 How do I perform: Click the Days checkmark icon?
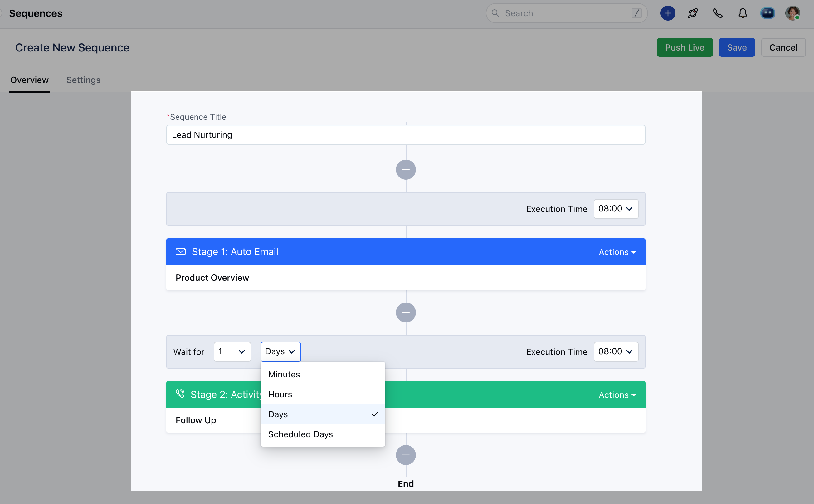374,414
